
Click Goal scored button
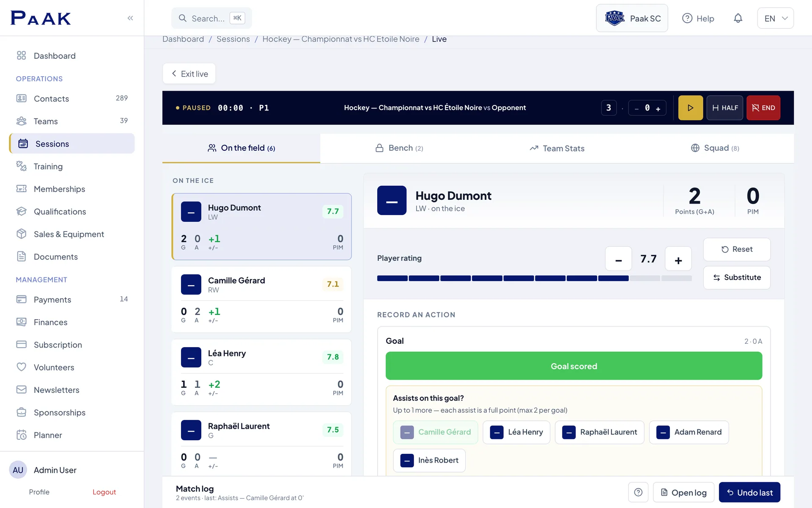[574, 366]
